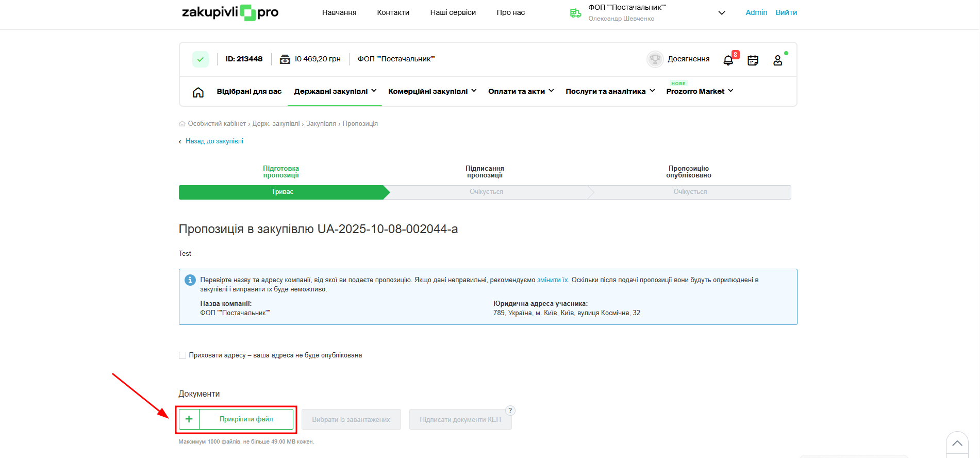This screenshot has width=980, height=458.
Task: Expand the company selector dropdown arrow
Action: pyautogui.click(x=722, y=13)
